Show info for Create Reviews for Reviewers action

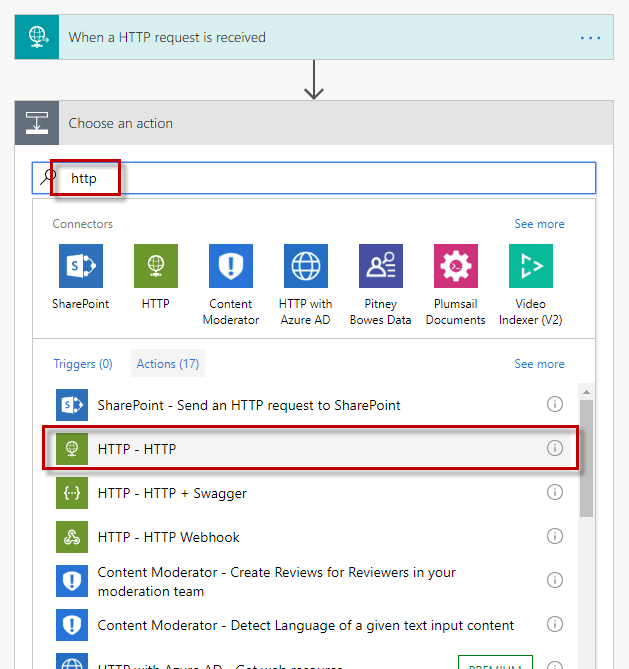[x=555, y=580]
